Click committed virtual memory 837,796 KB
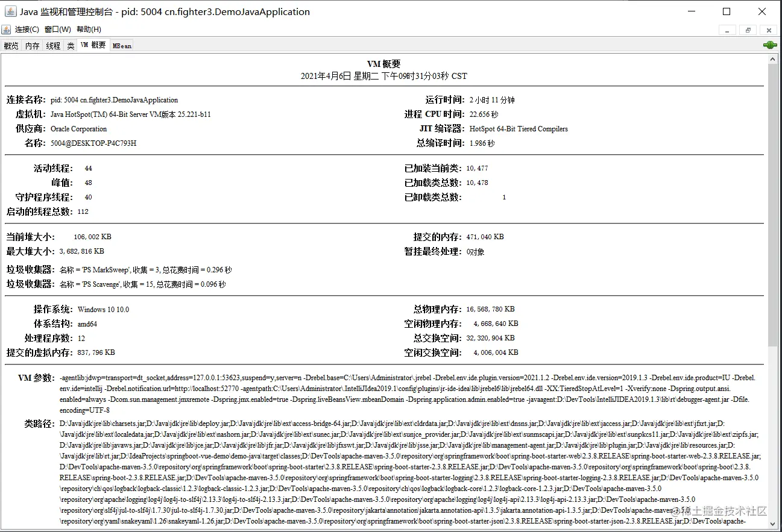 tap(96, 353)
